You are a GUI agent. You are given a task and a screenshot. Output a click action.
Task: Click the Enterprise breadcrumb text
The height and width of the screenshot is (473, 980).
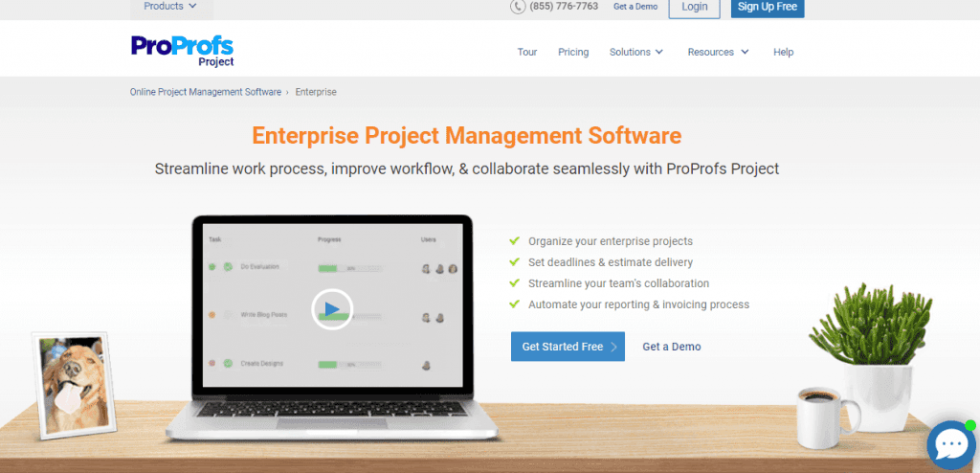pyautogui.click(x=316, y=92)
